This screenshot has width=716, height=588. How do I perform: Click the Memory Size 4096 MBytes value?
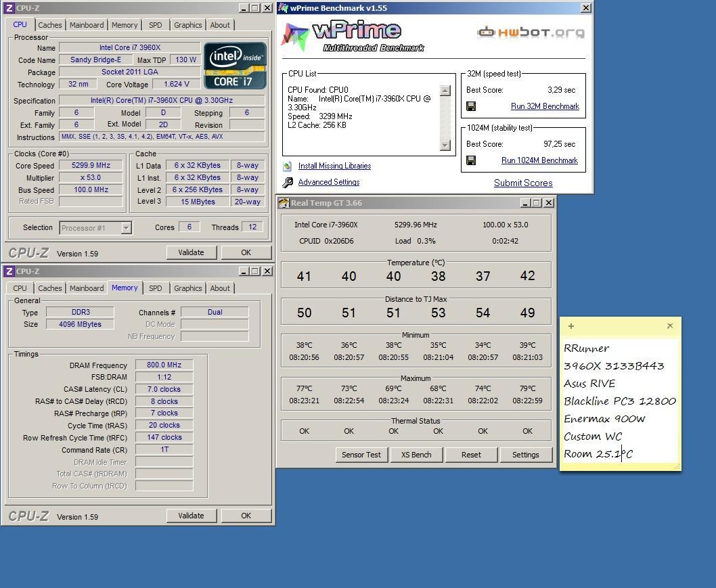(80, 324)
